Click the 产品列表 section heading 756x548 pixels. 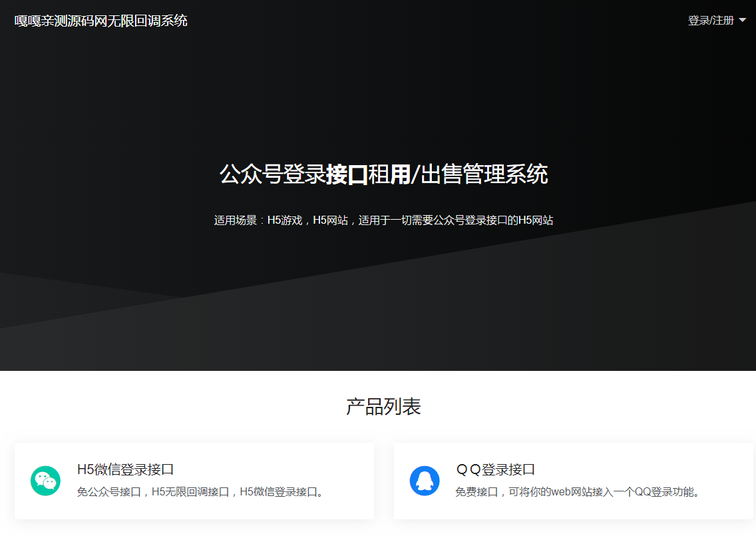pos(383,407)
